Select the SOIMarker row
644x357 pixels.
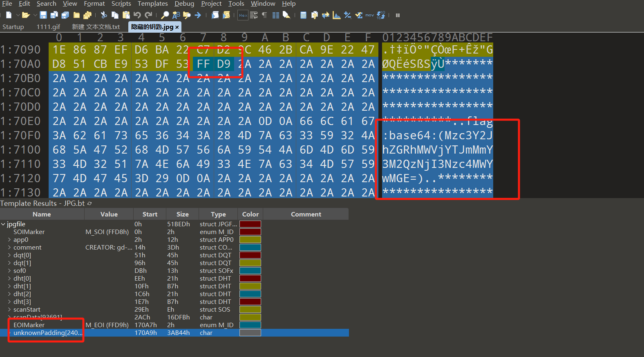pos(174,232)
